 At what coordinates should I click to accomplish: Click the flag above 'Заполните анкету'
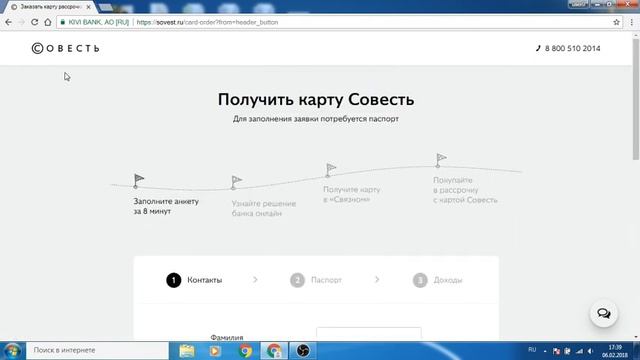139,180
